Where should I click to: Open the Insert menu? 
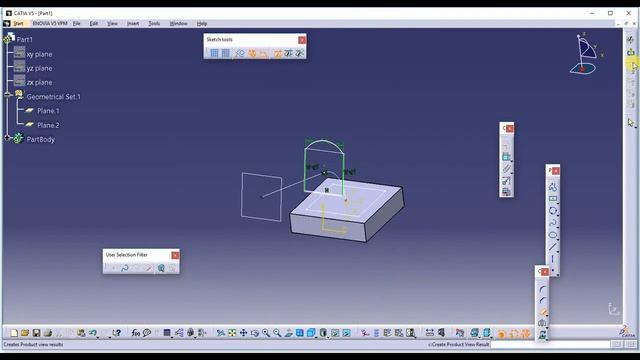pos(133,24)
